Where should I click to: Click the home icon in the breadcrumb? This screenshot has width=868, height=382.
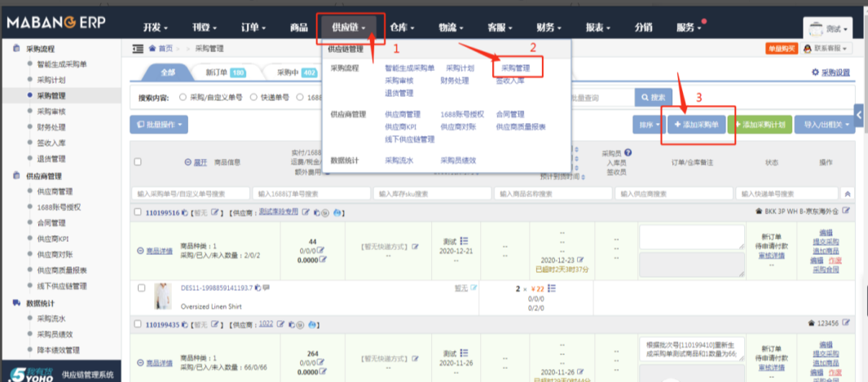click(152, 49)
